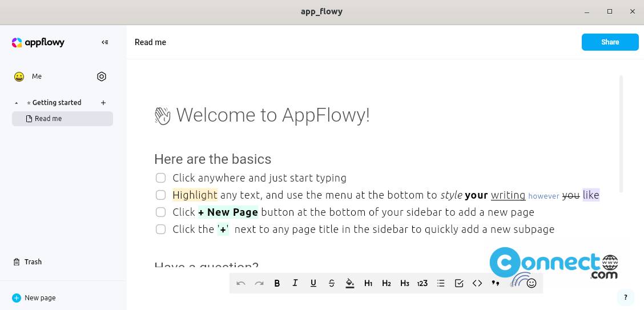
Task: Open the Read me page in sidebar
Action: pos(62,119)
